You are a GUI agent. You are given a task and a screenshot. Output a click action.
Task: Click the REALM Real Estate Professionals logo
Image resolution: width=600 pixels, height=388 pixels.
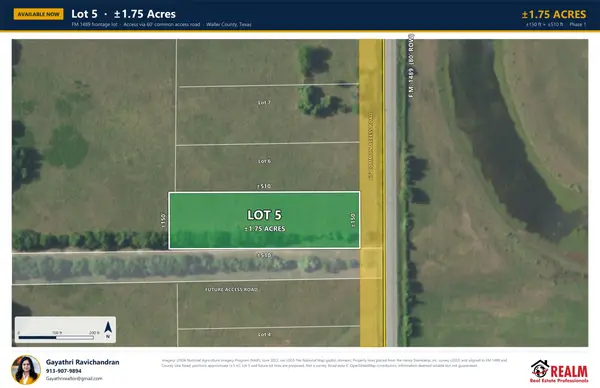pos(559,371)
